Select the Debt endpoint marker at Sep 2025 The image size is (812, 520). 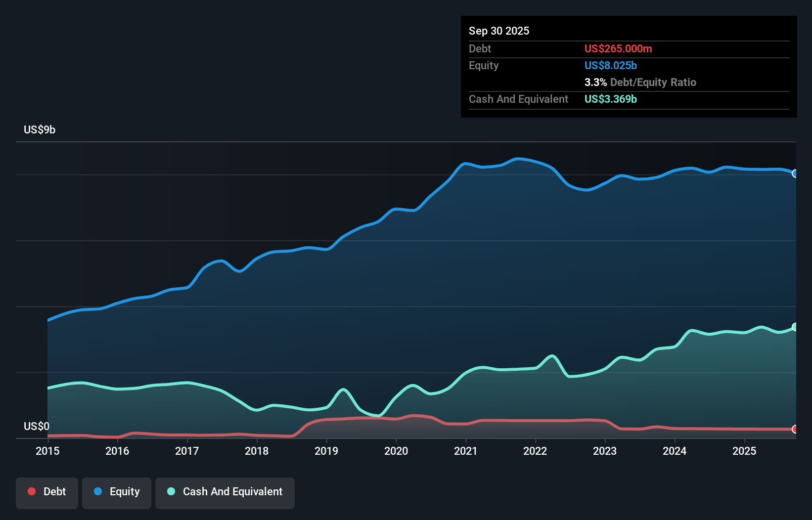click(x=795, y=429)
